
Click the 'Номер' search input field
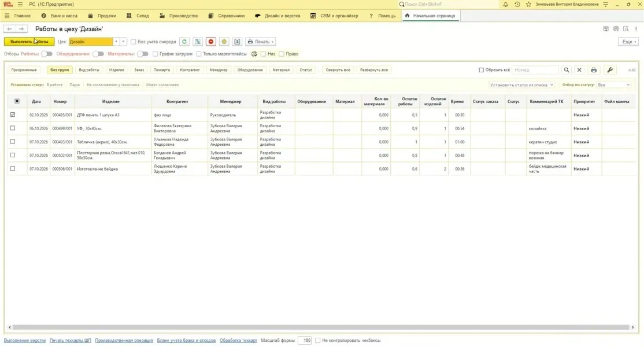click(535, 70)
